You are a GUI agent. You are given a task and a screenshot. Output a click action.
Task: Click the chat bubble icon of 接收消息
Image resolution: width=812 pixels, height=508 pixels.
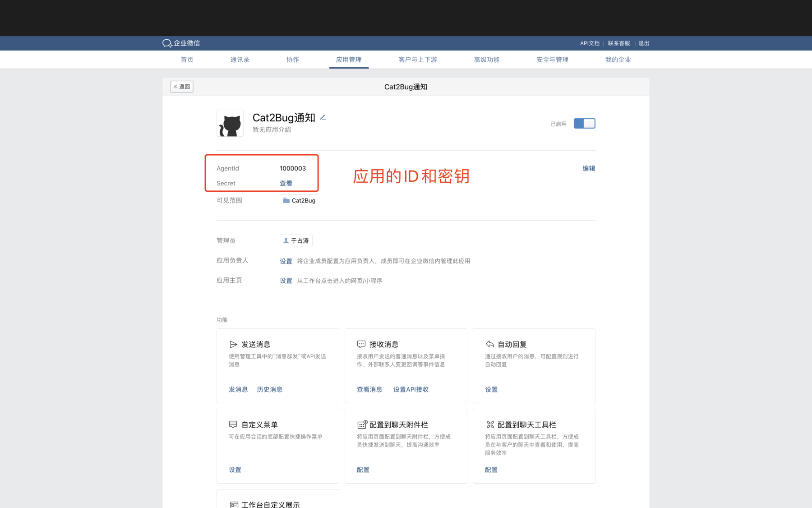(361, 344)
